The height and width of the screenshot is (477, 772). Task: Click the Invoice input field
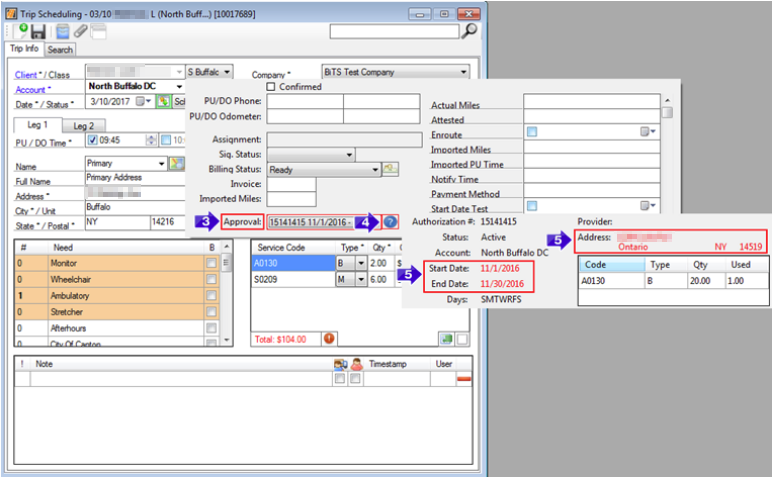[x=291, y=184]
